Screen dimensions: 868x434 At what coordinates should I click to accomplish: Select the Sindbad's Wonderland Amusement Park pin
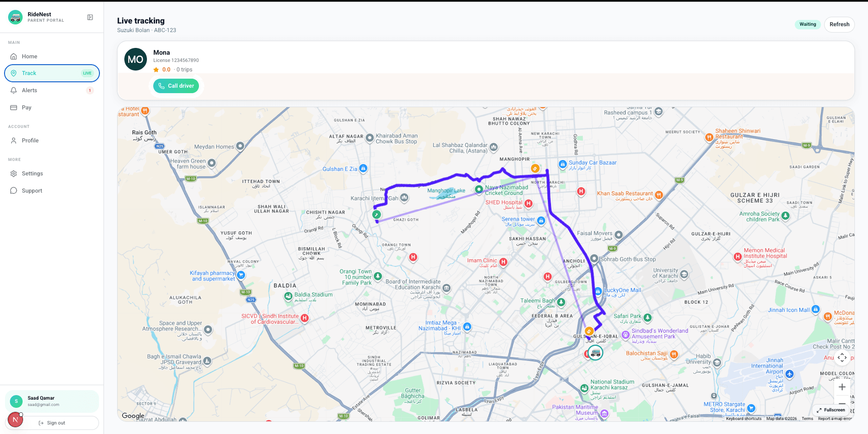click(625, 335)
